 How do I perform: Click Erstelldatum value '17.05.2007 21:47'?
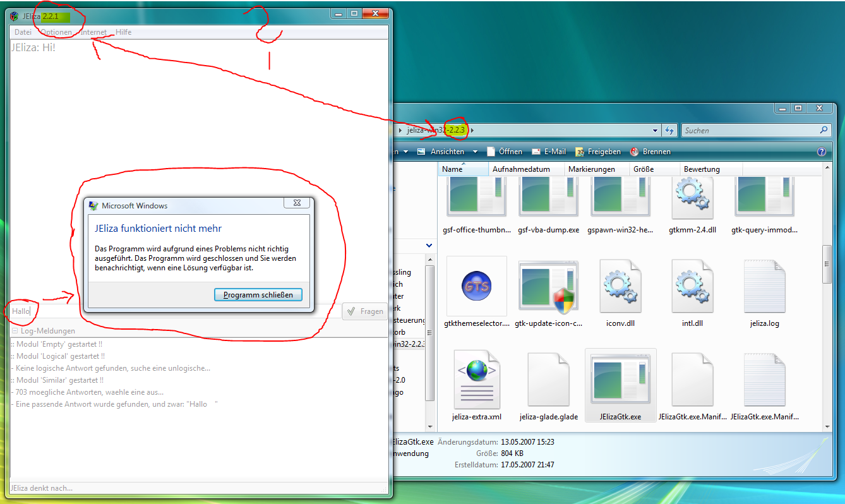point(527,465)
